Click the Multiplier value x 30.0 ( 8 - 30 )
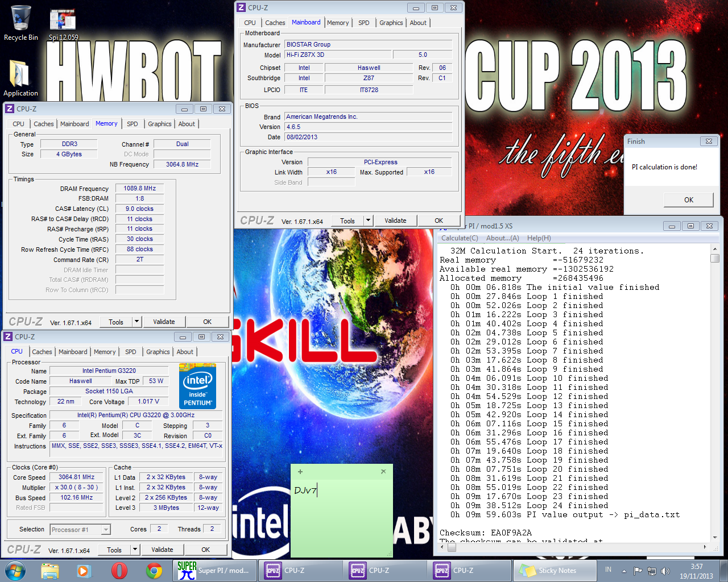This screenshot has height=582, width=728. [77, 487]
